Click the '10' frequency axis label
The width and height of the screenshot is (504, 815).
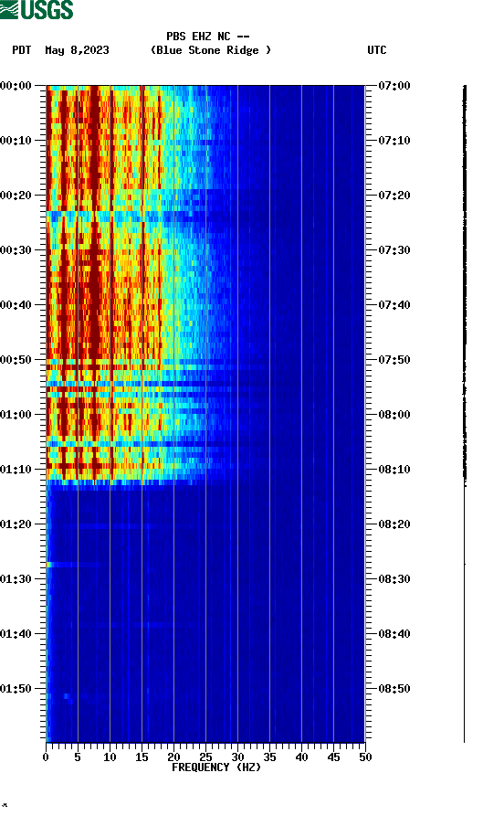click(x=110, y=757)
